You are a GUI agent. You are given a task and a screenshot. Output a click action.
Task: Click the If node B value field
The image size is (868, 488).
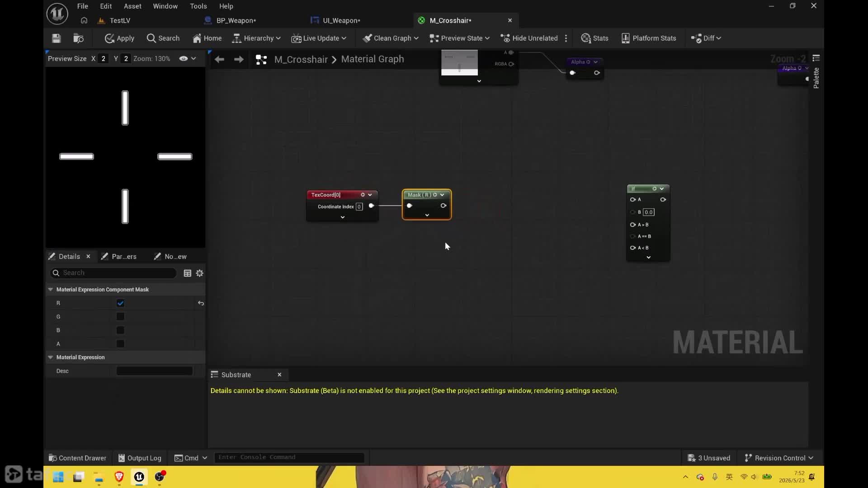(x=649, y=212)
